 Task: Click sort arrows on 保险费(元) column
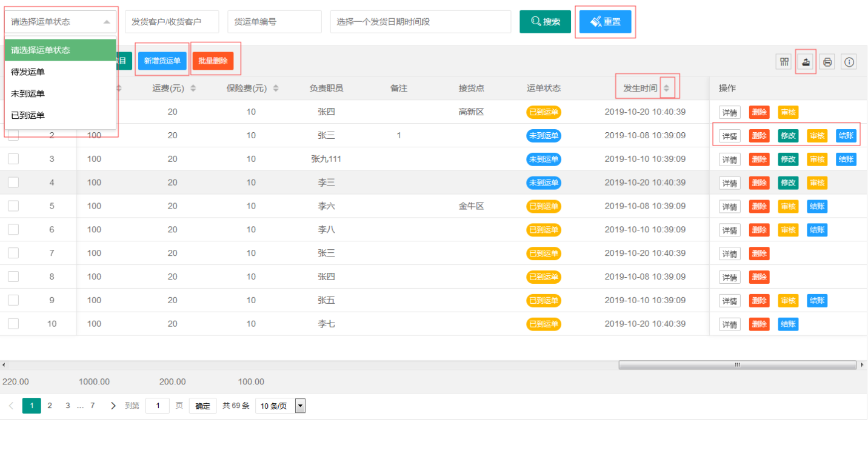tap(276, 89)
